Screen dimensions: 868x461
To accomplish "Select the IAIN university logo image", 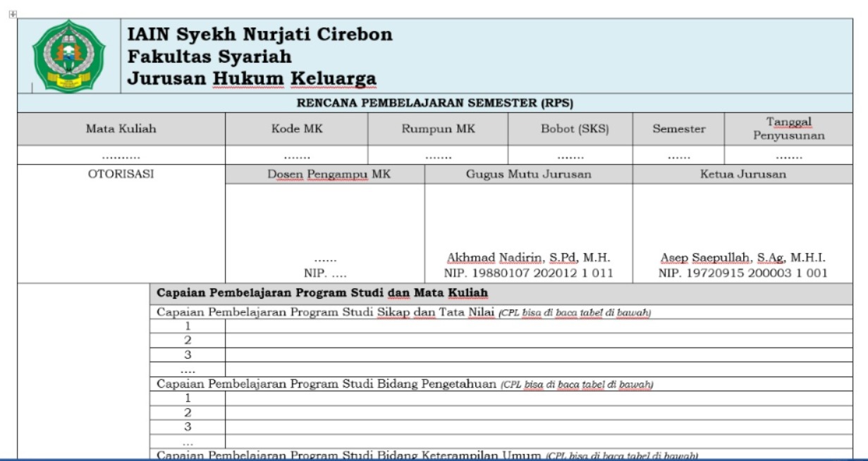I will (69, 56).
